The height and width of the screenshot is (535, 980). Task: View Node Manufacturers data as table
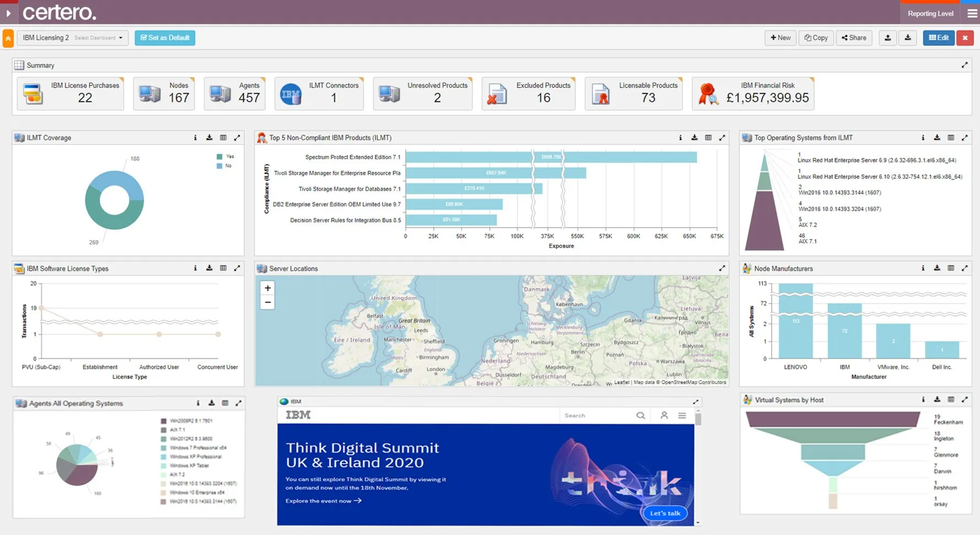(x=951, y=268)
